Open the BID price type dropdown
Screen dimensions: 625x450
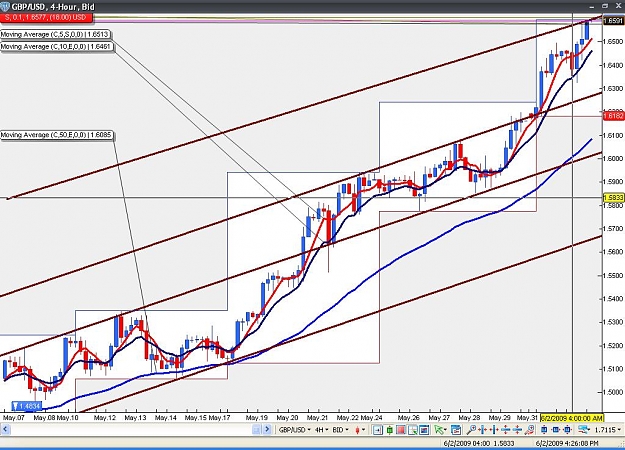[x=341, y=430]
